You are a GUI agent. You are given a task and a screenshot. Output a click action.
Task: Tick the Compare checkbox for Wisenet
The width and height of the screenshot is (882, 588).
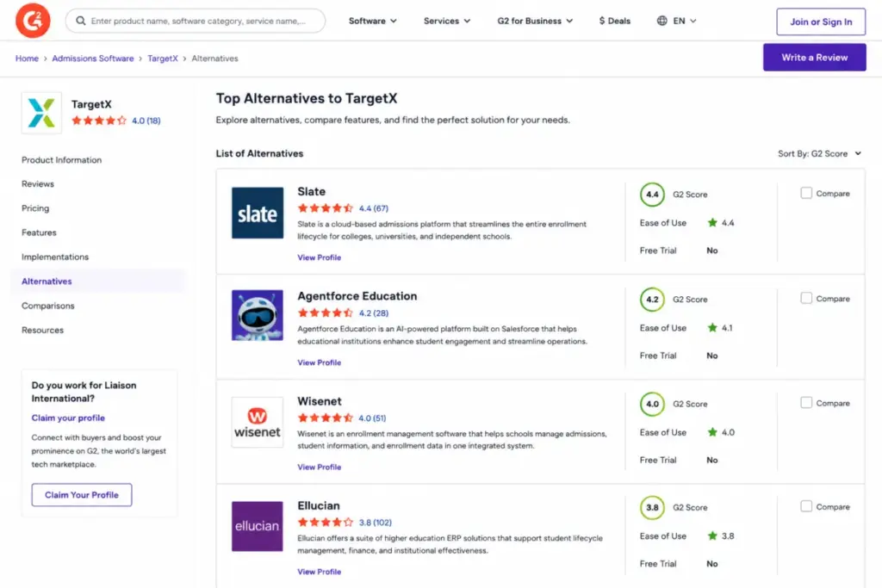coord(806,403)
